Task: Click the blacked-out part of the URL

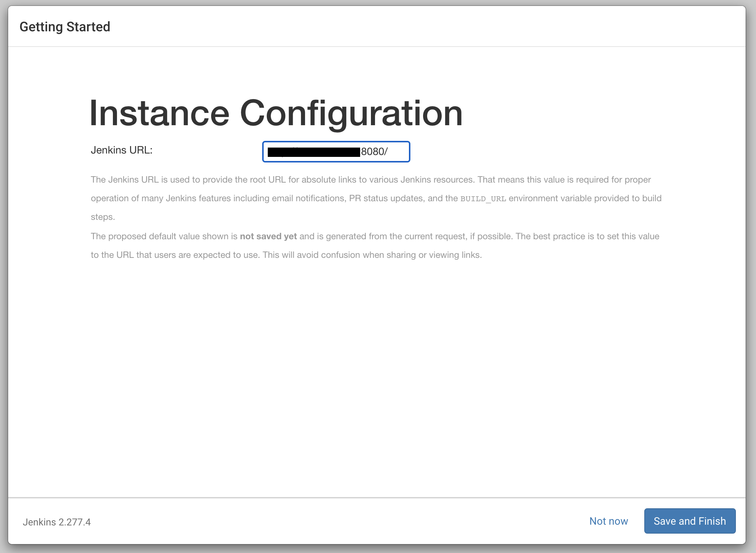Action: tap(314, 152)
